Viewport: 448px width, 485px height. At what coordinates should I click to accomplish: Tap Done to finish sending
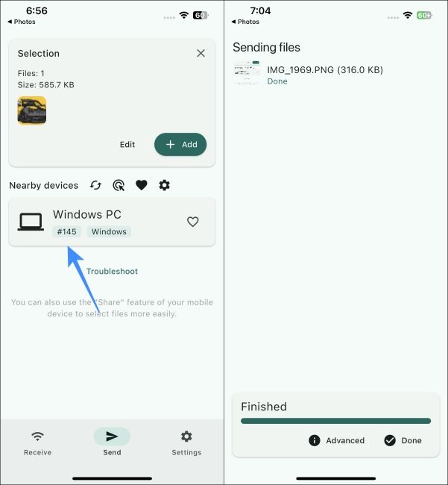coord(403,440)
